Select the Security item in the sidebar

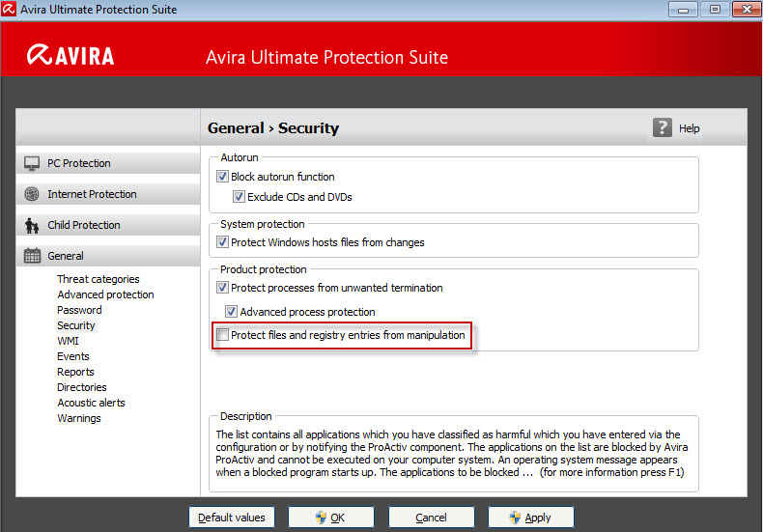coord(76,325)
